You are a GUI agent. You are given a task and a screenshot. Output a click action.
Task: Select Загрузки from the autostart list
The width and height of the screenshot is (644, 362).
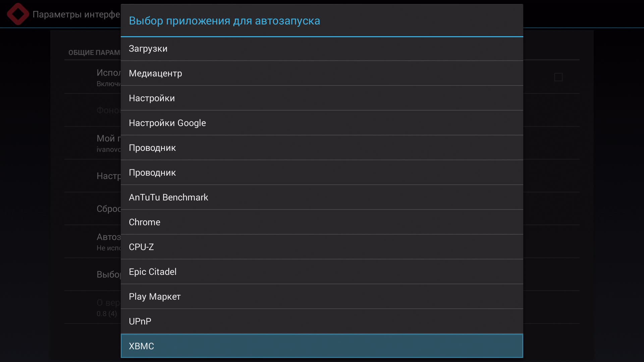click(x=321, y=49)
